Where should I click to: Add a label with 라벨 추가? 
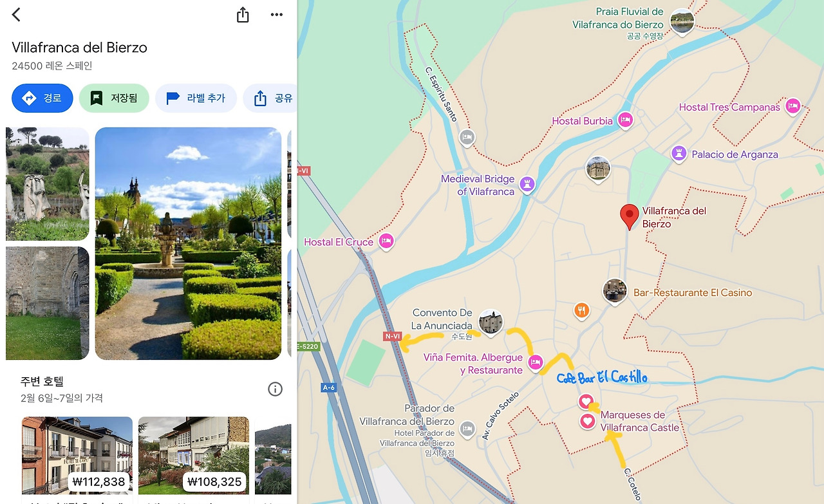click(x=196, y=98)
